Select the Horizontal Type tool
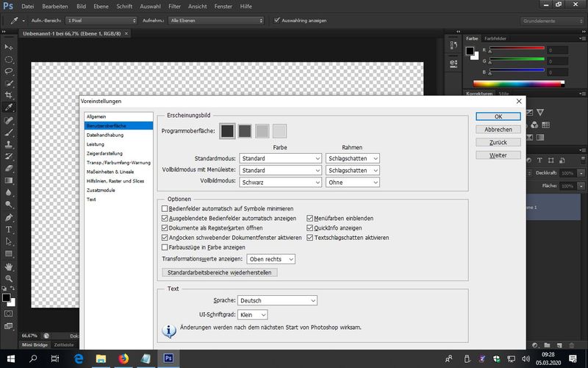588x368 pixels. point(10,229)
